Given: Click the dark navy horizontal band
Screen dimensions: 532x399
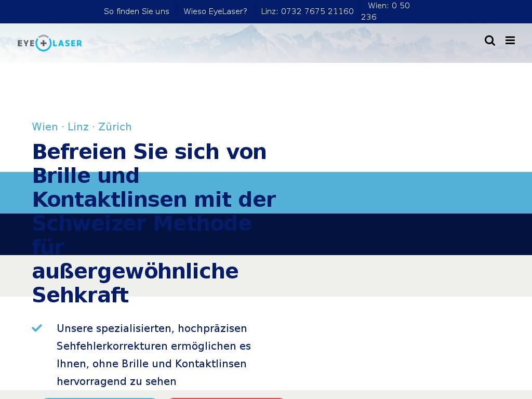Looking at the screenshot, I should (x=405, y=234).
